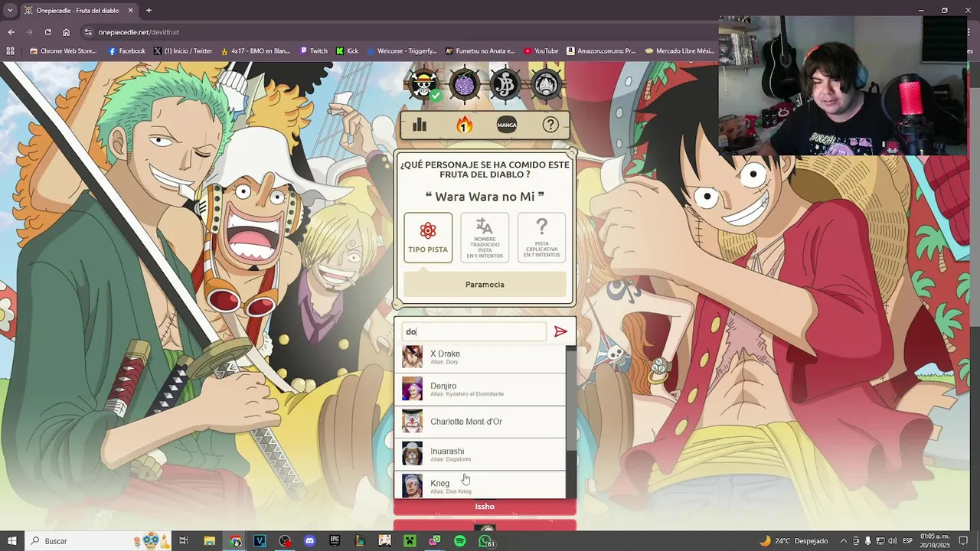This screenshot has height=551, width=980.
Task: Open Inicio / Twitter bookmark
Action: pos(183,51)
